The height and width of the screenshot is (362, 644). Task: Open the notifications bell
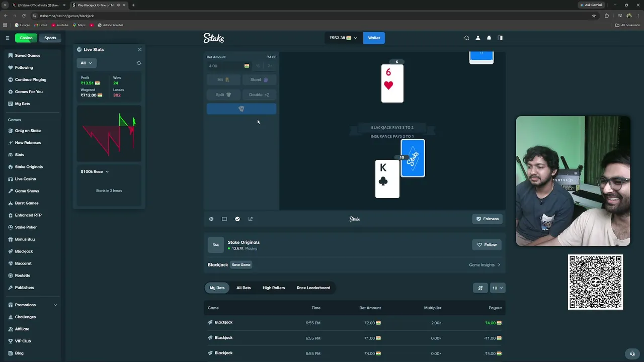489,38
